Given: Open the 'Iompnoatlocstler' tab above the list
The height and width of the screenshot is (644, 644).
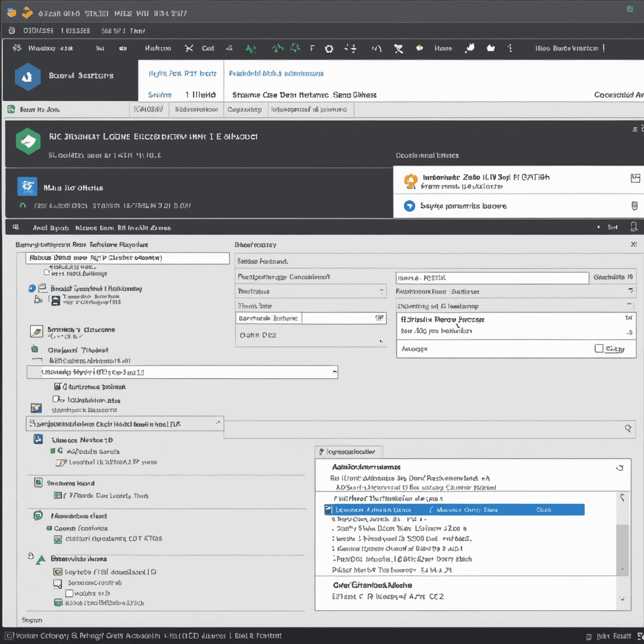Looking at the screenshot, I should point(349,452).
